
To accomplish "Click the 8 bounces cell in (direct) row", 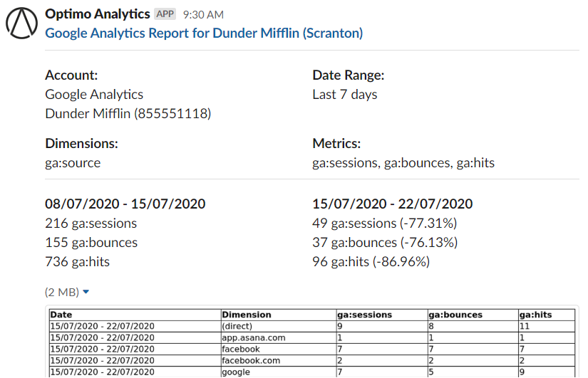I will click(x=473, y=326).
